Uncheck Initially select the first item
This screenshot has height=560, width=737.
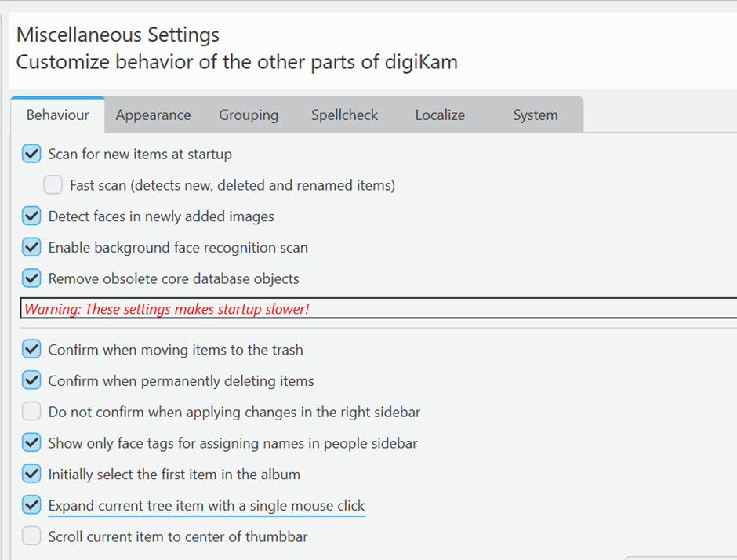click(x=31, y=474)
